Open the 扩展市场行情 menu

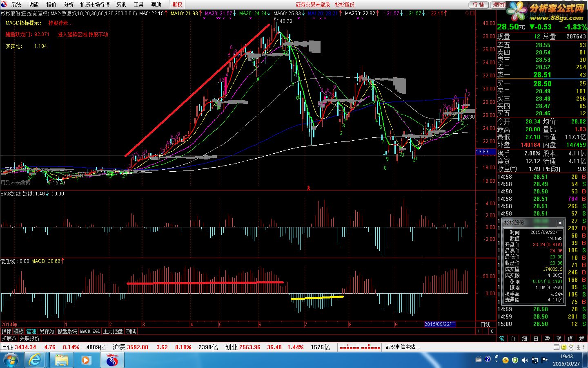[x=95, y=4]
